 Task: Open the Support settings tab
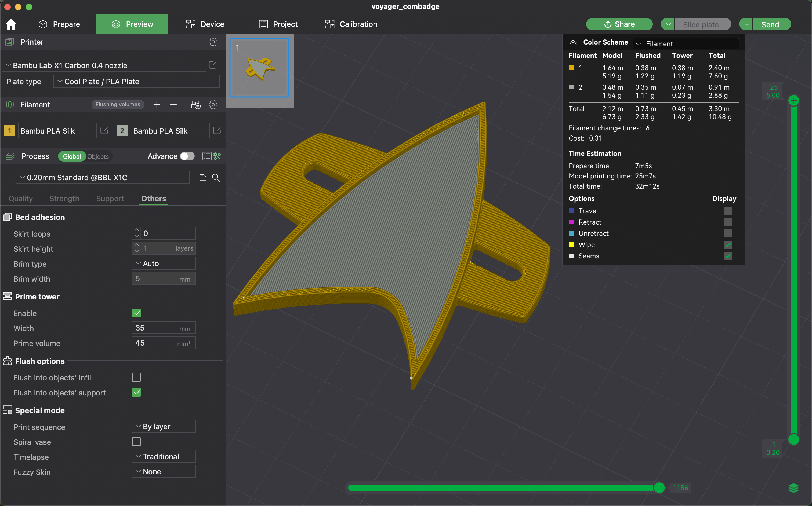110,199
